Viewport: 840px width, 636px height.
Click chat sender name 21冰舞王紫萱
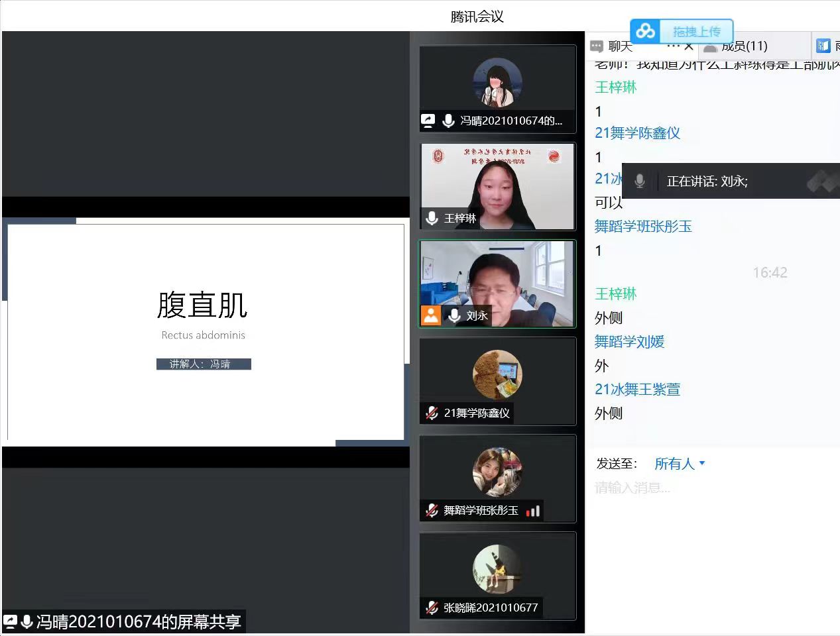[637, 390]
